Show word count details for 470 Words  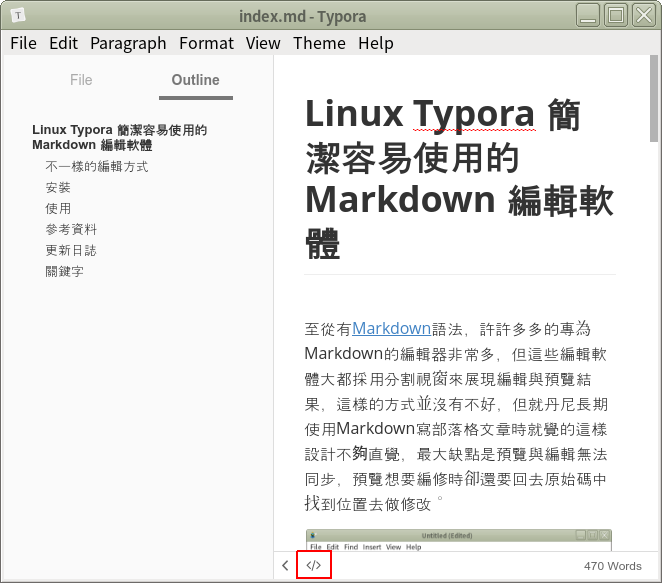tap(612, 566)
